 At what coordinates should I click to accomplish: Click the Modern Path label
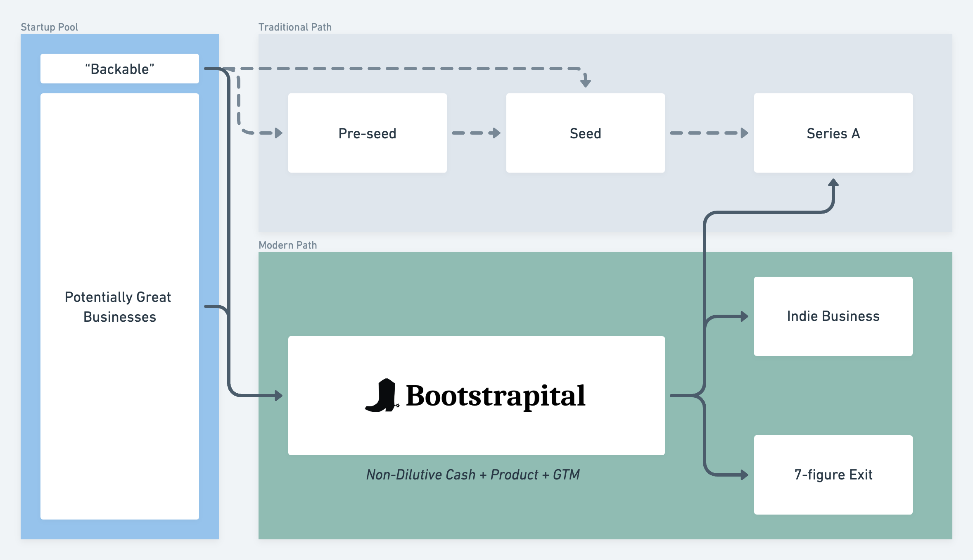(x=288, y=245)
